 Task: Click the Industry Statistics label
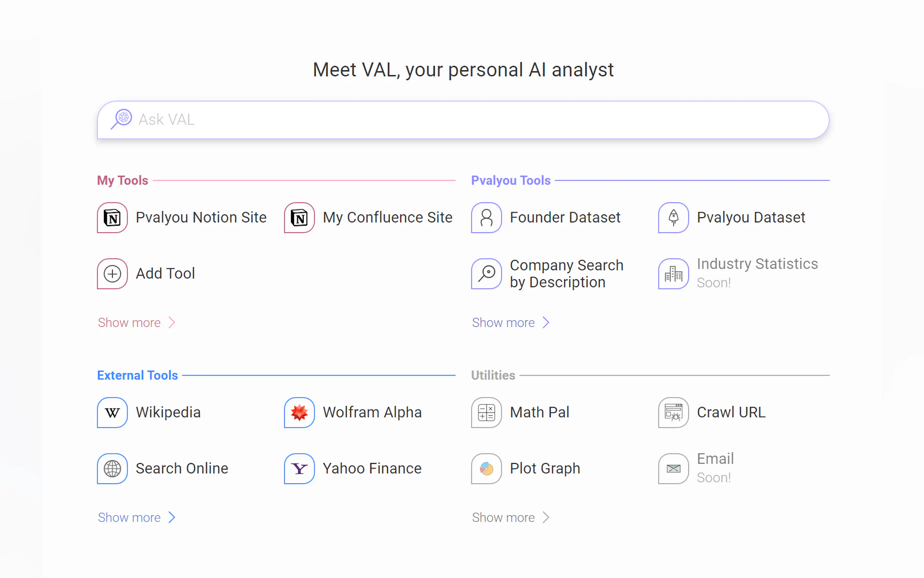click(757, 264)
